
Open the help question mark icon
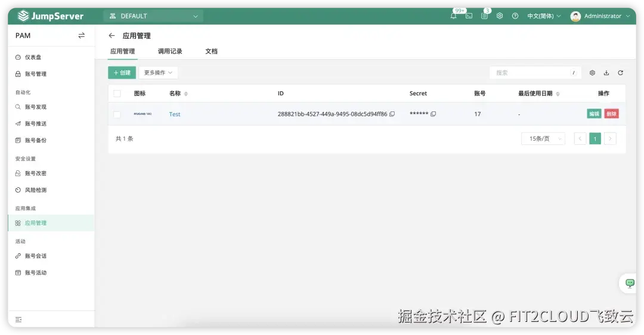[515, 16]
